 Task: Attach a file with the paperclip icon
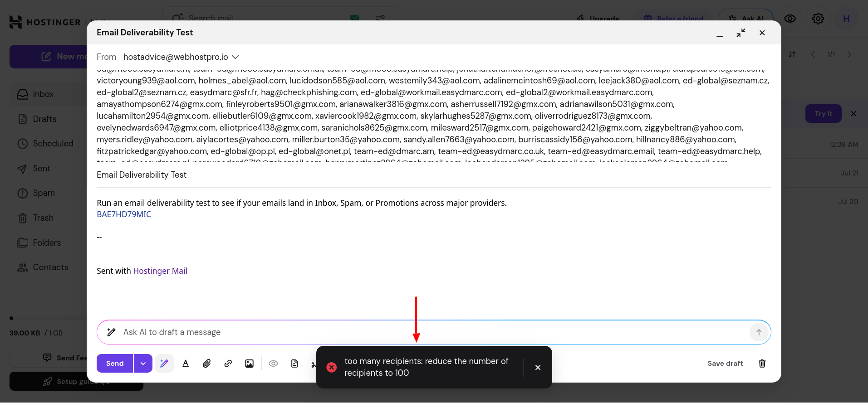coord(207,364)
